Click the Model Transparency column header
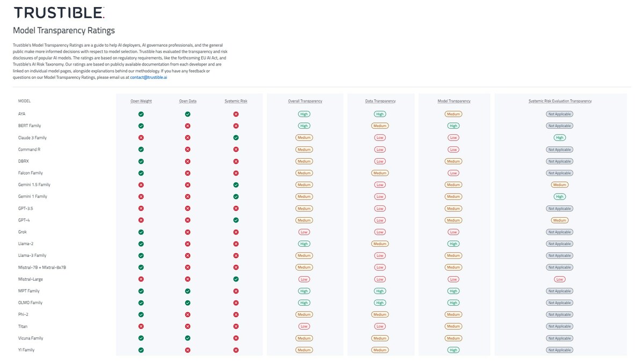This screenshot has width=644, height=362. coord(454,101)
